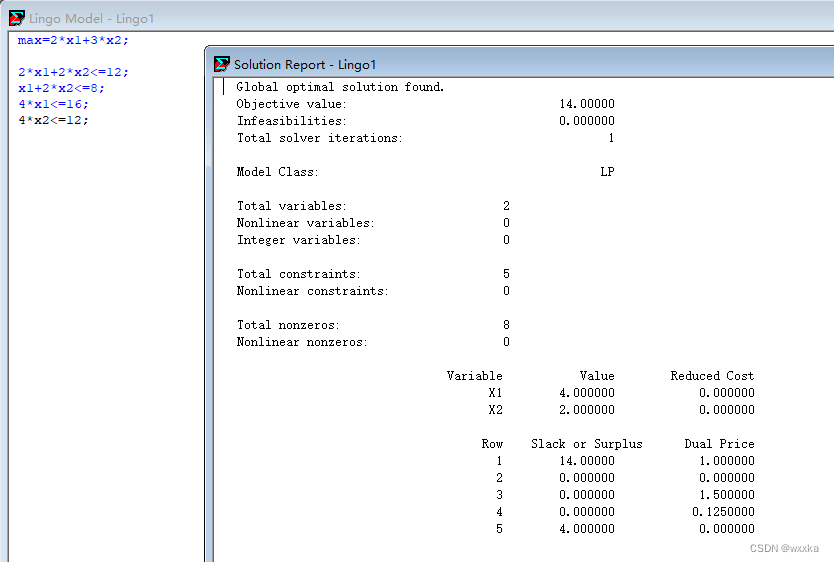This screenshot has width=834, height=562.
Task: Select row 4 dual price 0.1250000
Action: 723,512
